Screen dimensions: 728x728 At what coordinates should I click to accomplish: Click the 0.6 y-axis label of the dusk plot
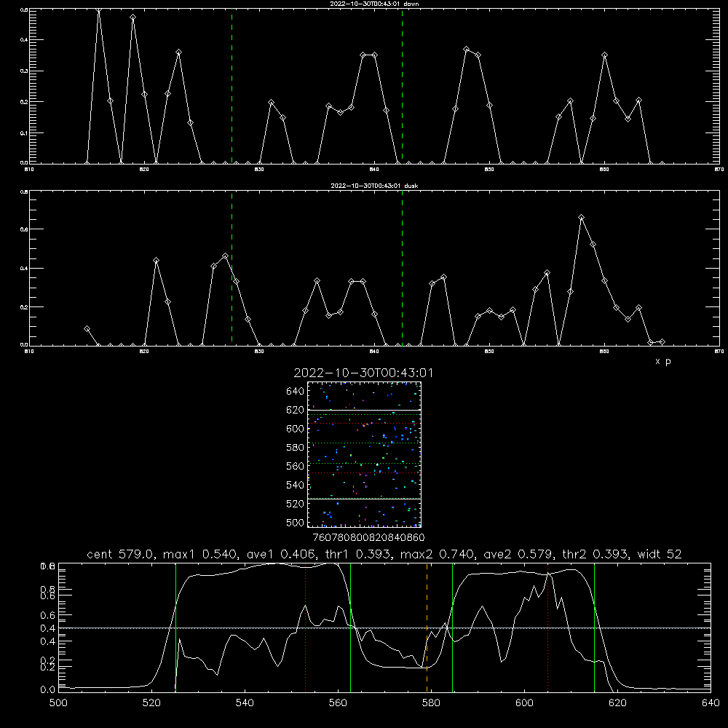tap(24, 229)
